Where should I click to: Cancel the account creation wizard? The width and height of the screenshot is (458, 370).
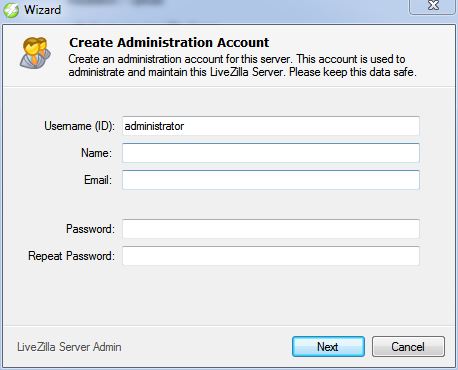pos(408,347)
